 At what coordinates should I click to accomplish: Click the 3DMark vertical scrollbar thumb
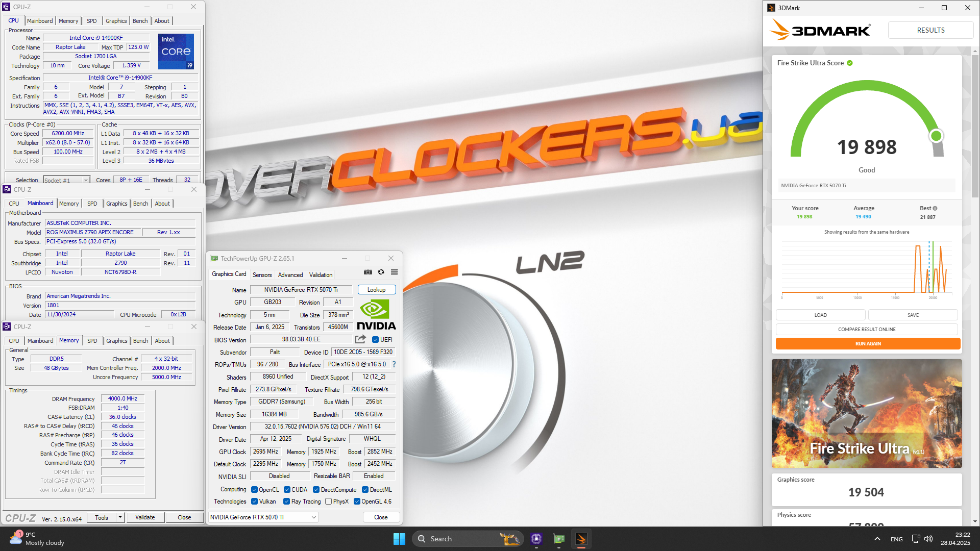975,125
